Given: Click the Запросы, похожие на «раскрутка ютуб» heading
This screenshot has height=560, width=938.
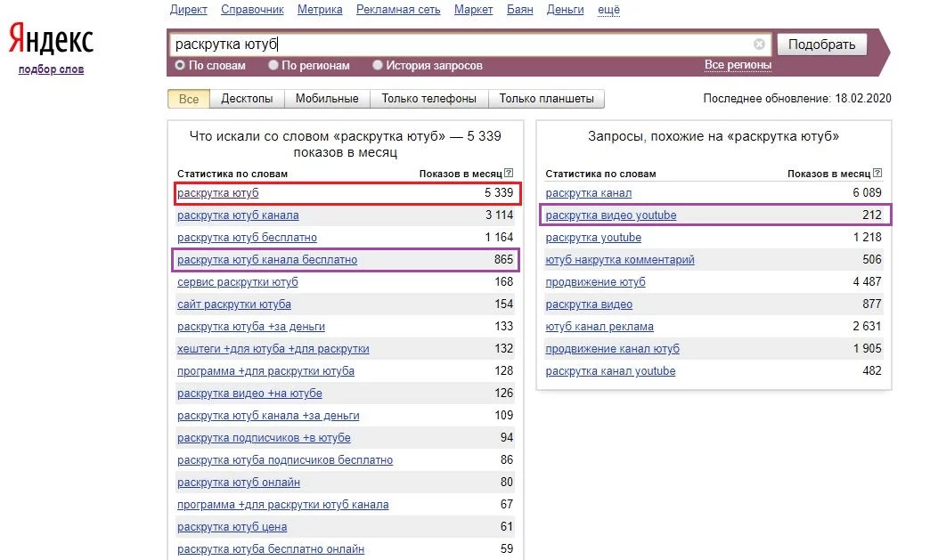Looking at the screenshot, I should tap(713, 136).
